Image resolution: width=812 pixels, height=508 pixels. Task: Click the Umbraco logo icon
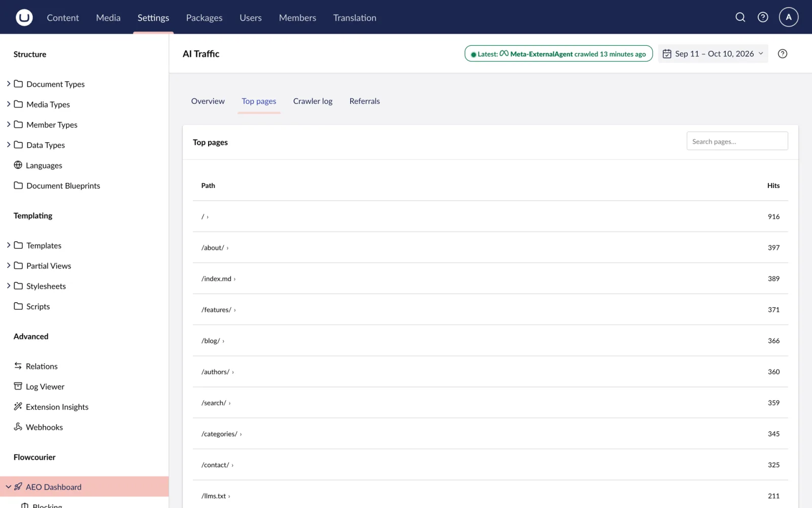pos(24,17)
